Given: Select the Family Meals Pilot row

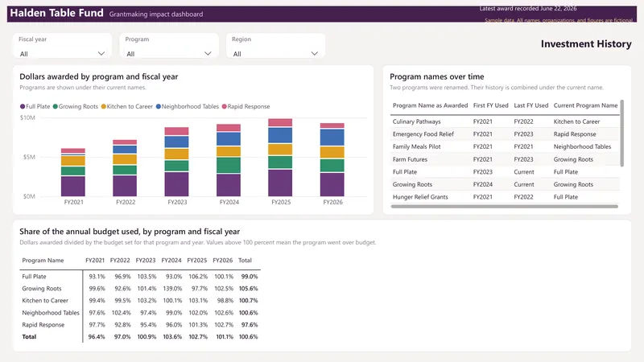Looking at the screenshot, I should pyautogui.click(x=505, y=146).
